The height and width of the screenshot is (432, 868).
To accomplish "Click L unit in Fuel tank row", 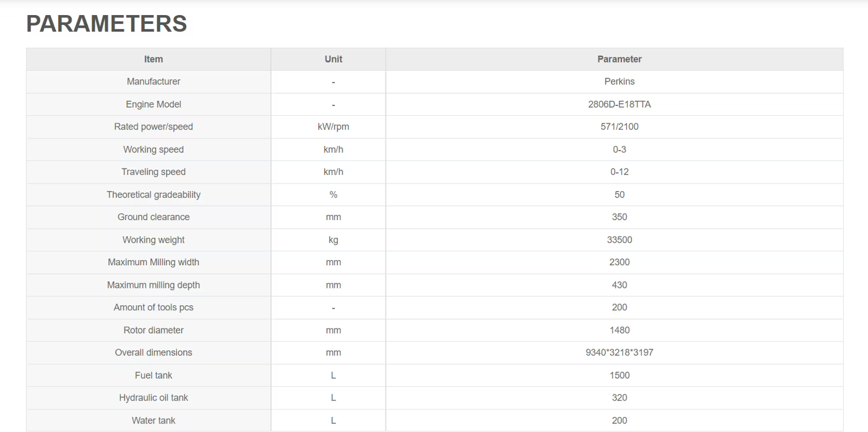I will point(333,375).
